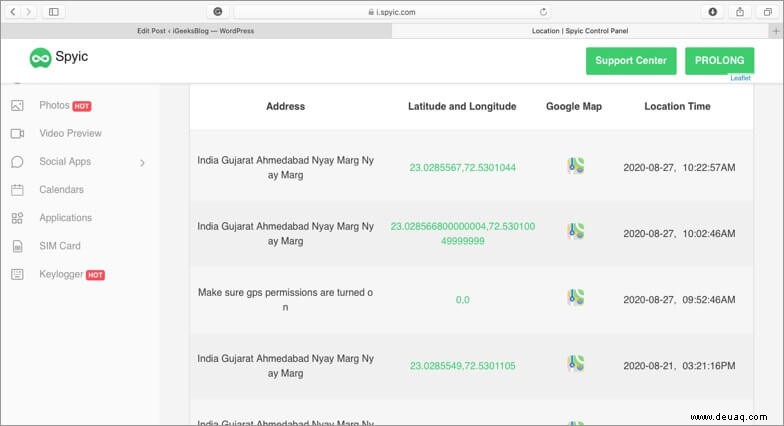784x426 pixels.
Task: Follow the Leaflet attribution link
Action: 740,78
